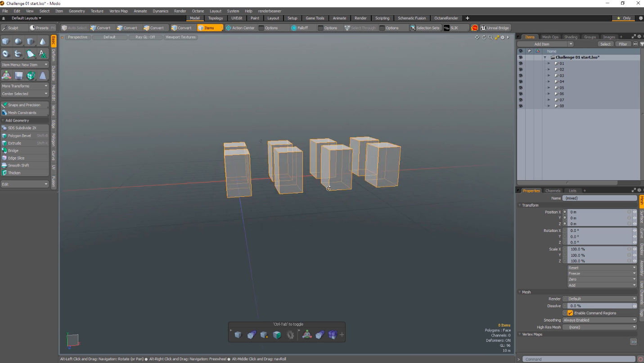Select the Sphere primitive tool

coord(18,41)
